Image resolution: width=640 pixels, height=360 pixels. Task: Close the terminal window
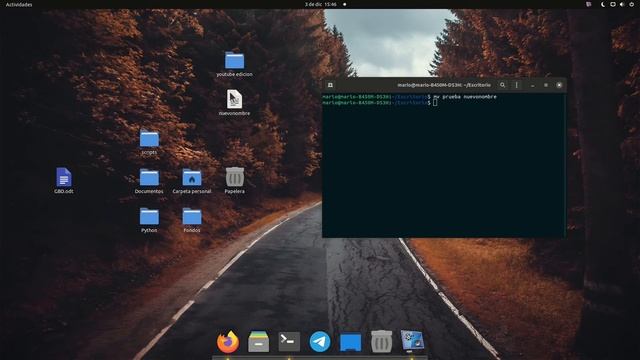(x=559, y=85)
